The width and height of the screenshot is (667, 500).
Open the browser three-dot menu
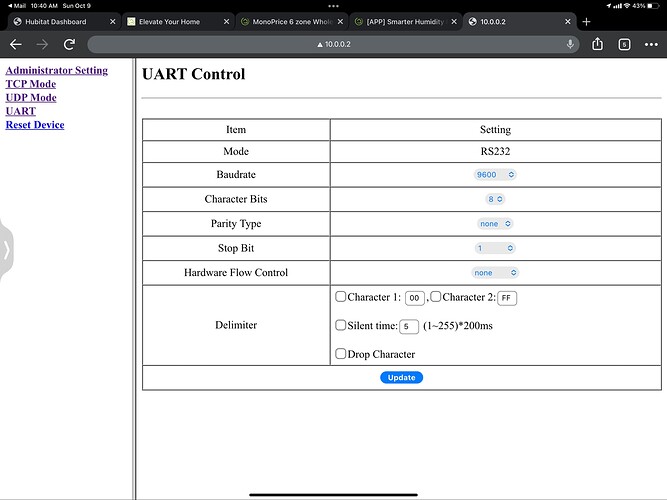[650, 44]
